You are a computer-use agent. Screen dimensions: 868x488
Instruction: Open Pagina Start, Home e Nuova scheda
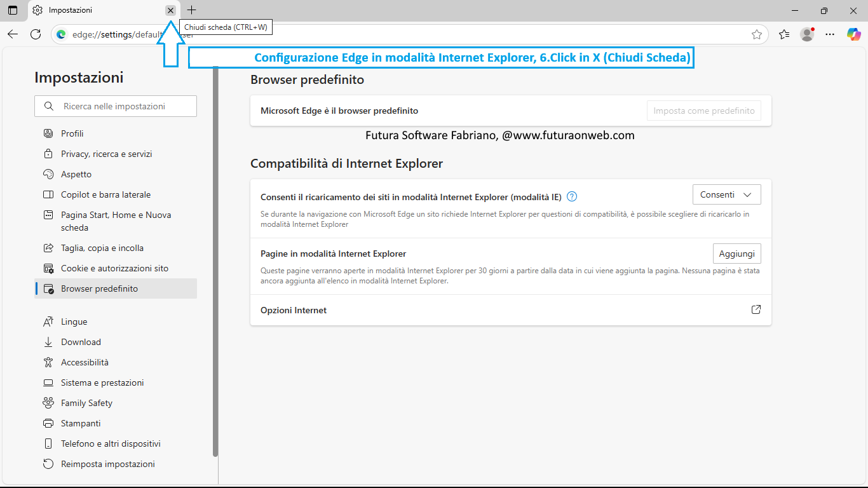click(116, 221)
